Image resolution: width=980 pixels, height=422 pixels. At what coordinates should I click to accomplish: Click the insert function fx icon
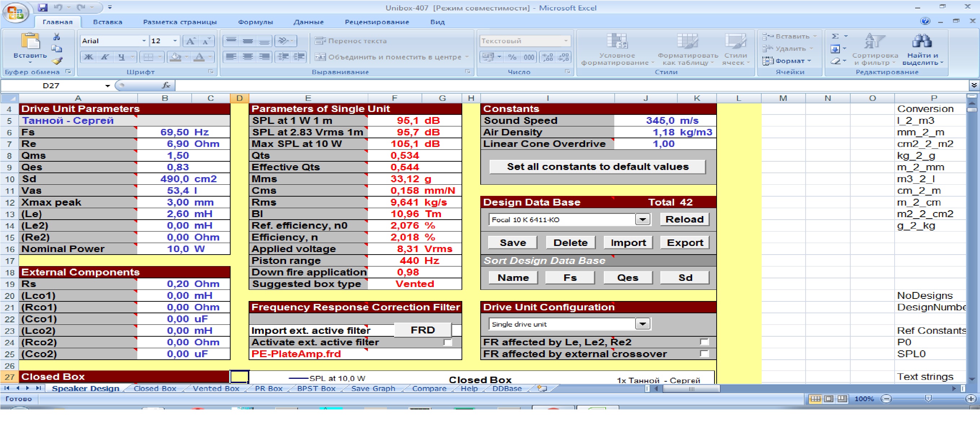coord(166,86)
